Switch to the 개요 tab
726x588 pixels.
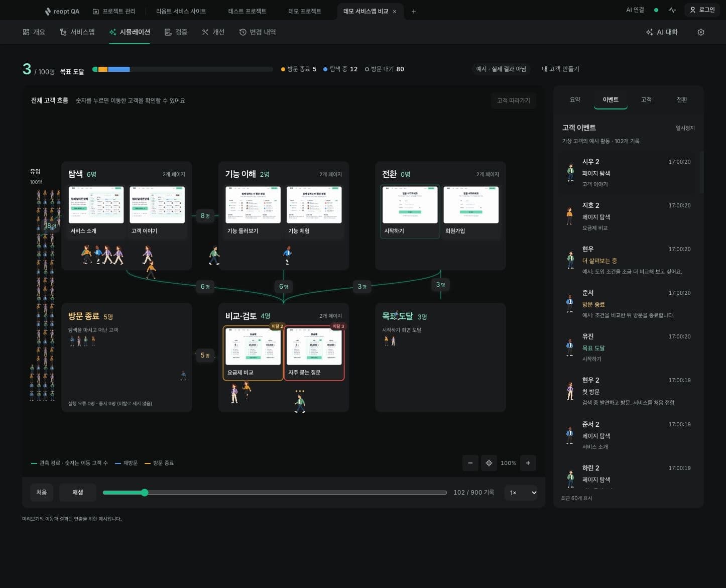pyautogui.click(x=34, y=32)
